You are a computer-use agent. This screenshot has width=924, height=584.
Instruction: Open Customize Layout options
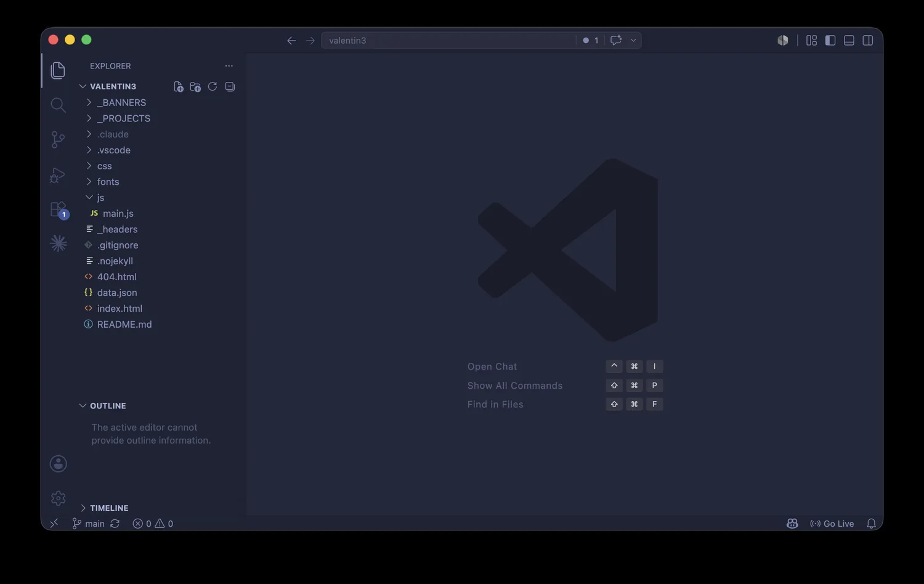click(x=812, y=40)
